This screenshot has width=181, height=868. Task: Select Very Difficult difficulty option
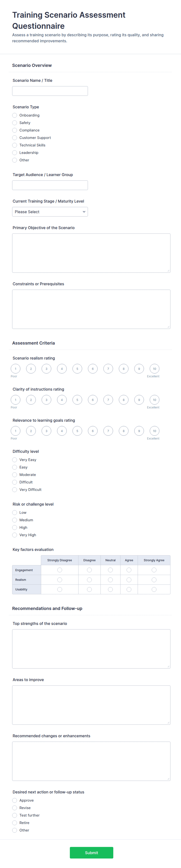coord(14,490)
